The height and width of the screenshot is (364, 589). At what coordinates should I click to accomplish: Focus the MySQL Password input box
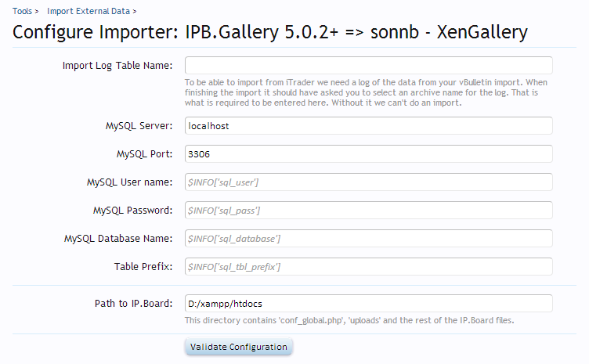(368, 211)
